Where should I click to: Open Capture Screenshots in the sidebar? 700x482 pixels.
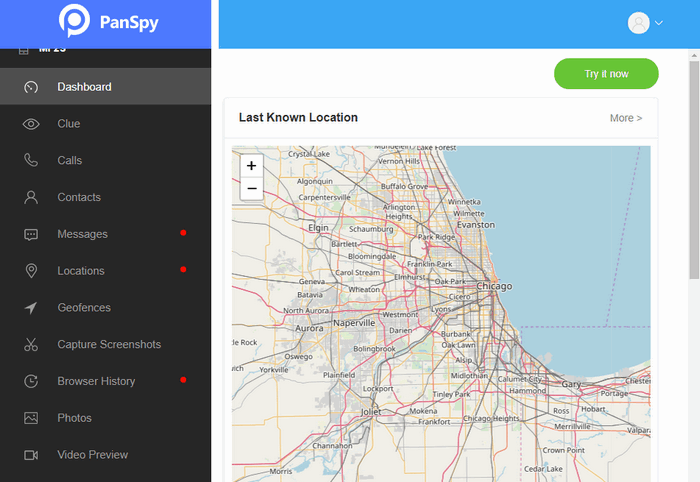tap(105, 345)
